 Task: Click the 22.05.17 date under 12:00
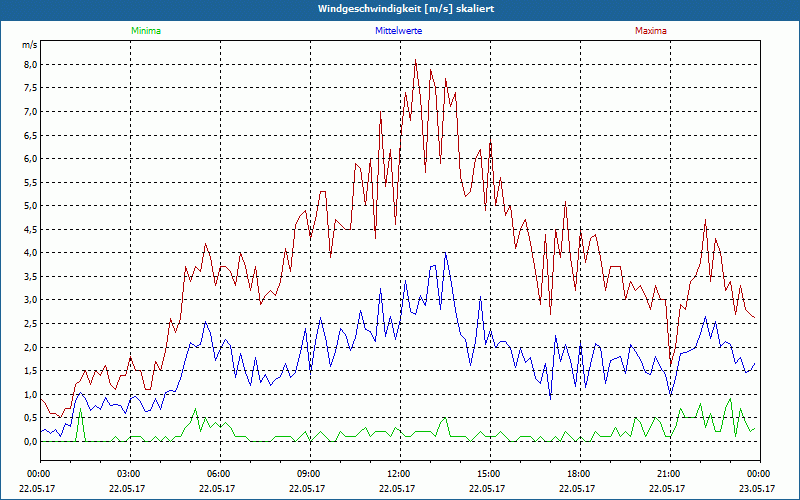point(397,488)
